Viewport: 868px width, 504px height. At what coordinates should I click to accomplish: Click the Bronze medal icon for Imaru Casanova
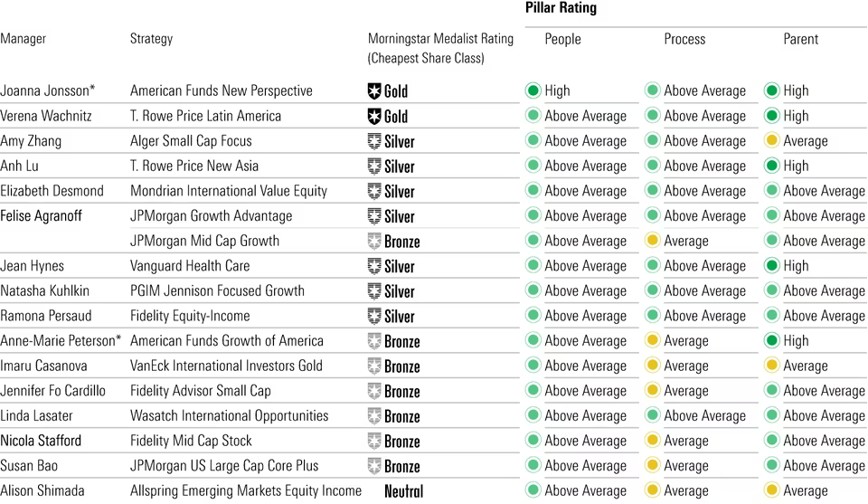tap(374, 366)
